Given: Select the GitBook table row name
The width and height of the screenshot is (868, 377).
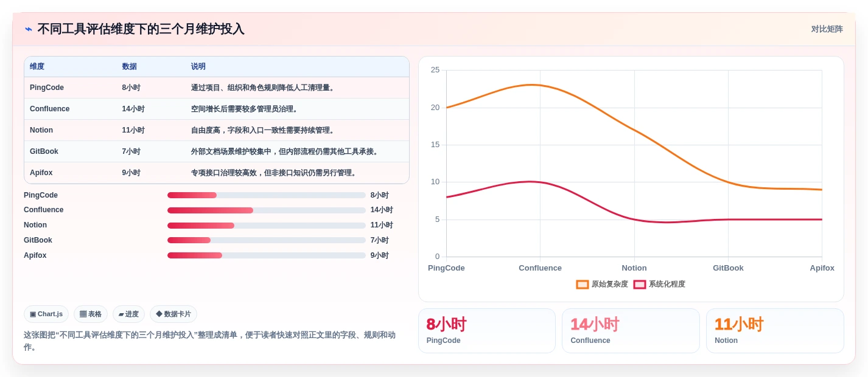Looking at the screenshot, I should pos(44,151).
